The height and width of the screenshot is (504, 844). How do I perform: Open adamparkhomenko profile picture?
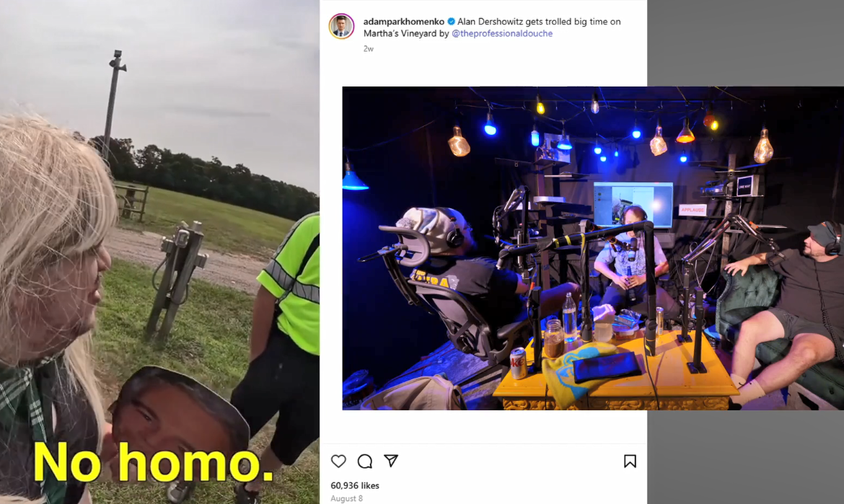point(341,27)
